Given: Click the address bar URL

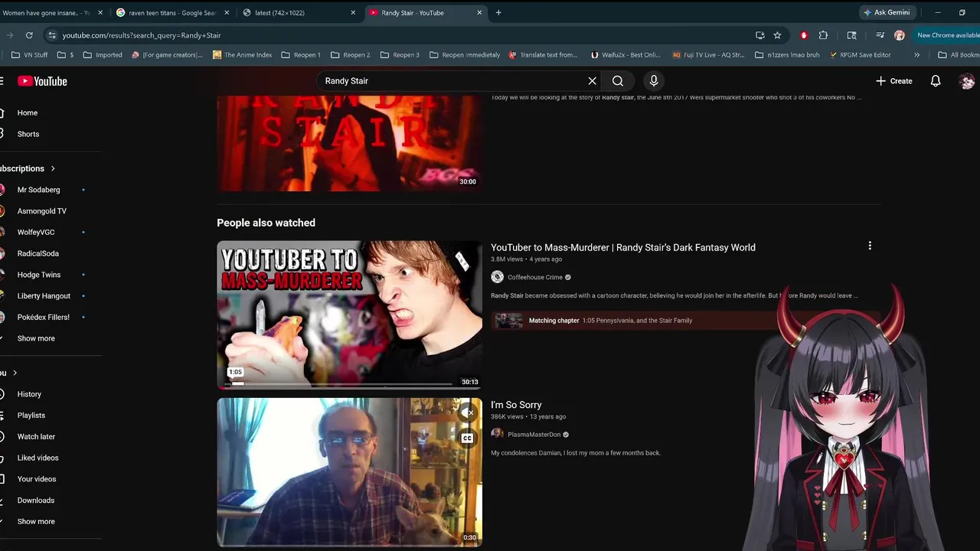Looking at the screenshot, I should 142,35.
